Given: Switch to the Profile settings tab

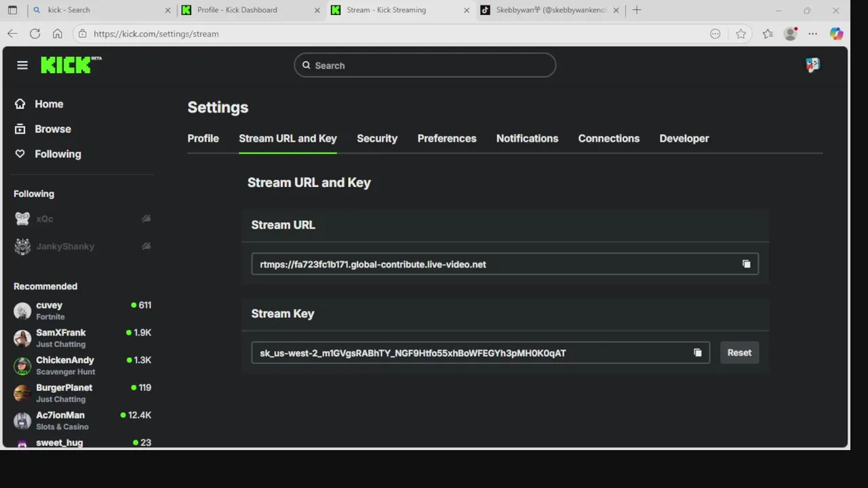Looking at the screenshot, I should coord(203,138).
